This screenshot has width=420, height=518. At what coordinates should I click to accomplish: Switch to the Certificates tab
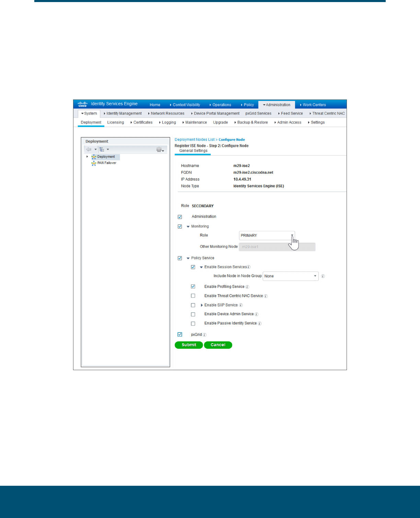coord(141,122)
